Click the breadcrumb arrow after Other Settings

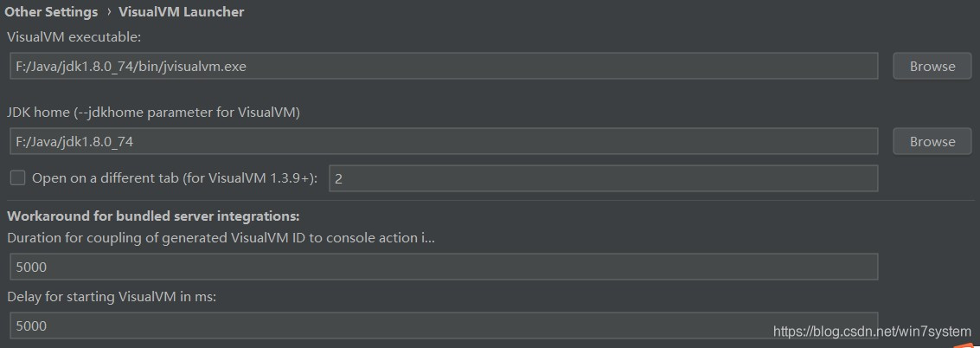click(109, 12)
